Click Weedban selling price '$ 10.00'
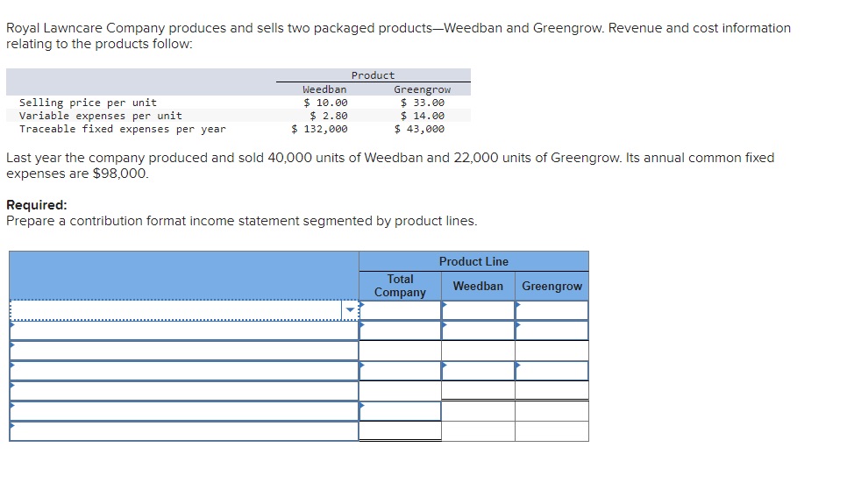Screen dimensions: 847x504 [325, 103]
